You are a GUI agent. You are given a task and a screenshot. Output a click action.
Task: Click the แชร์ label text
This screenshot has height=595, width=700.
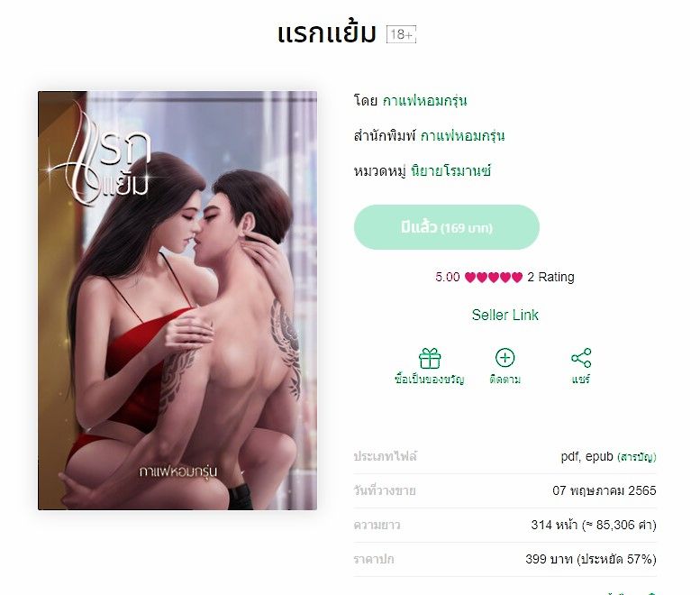581,380
